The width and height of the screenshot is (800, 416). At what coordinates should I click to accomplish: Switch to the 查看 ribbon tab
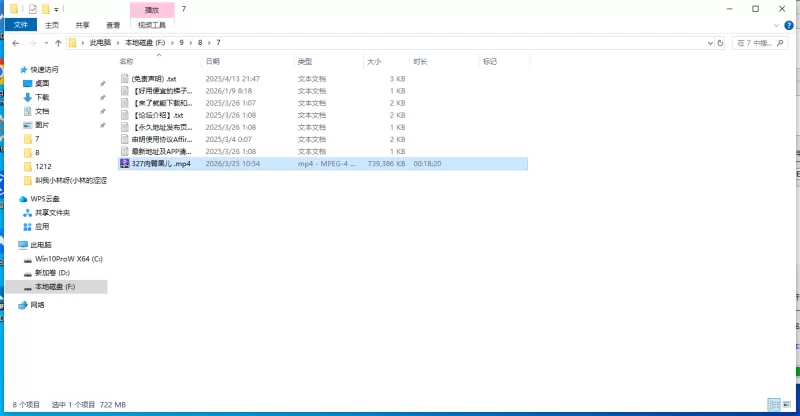113,25
